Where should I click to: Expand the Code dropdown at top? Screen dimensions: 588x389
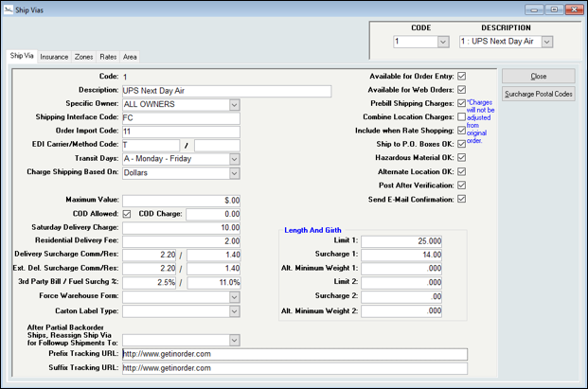click(442, 42)
